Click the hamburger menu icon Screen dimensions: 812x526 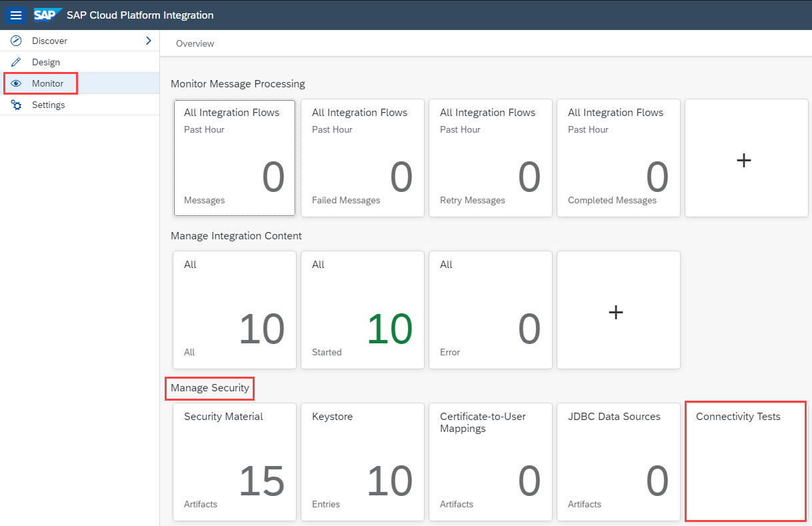click(x=16, y=15)
